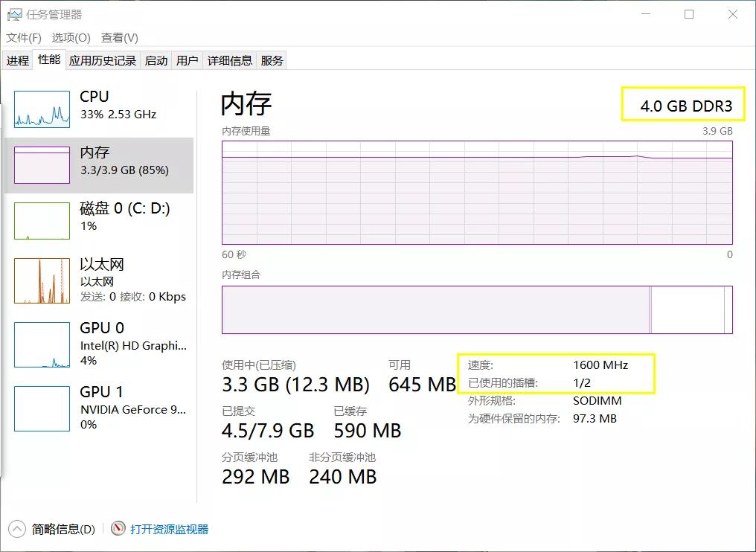Switch to the 进程 tab

(x=17, y=60)
